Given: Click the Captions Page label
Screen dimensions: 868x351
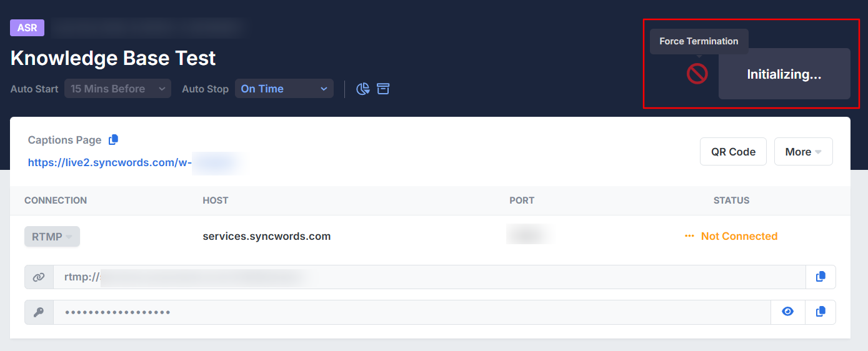Looking at the screenshot, I should pos(65,140).
